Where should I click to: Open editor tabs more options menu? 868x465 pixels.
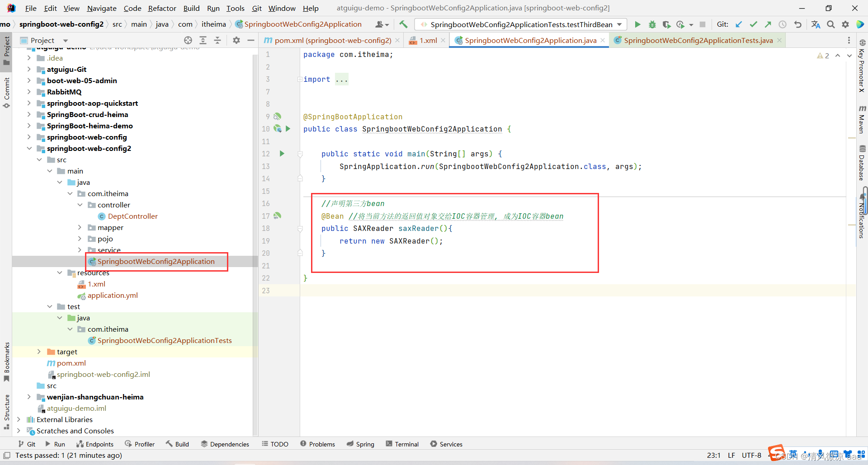point(849,40)
